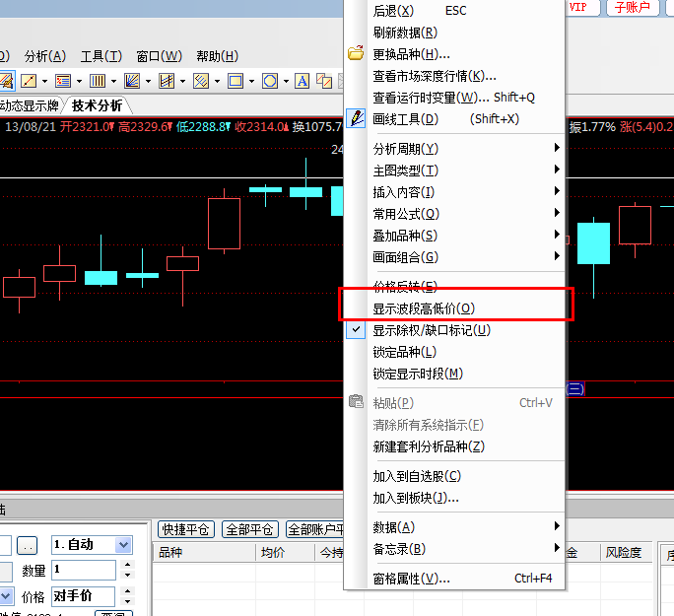Viewport: 674px width, 616px height.
Task: Open dropdown arrow next to trend line tool
Action: 44,81
